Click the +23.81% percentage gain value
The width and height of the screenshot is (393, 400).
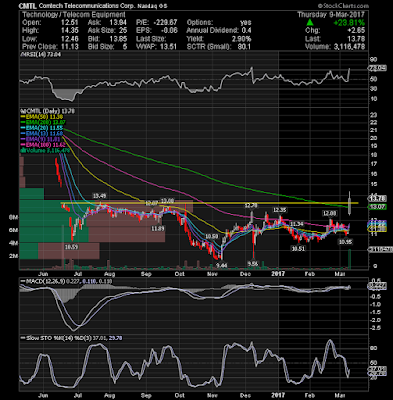(349, 23)
